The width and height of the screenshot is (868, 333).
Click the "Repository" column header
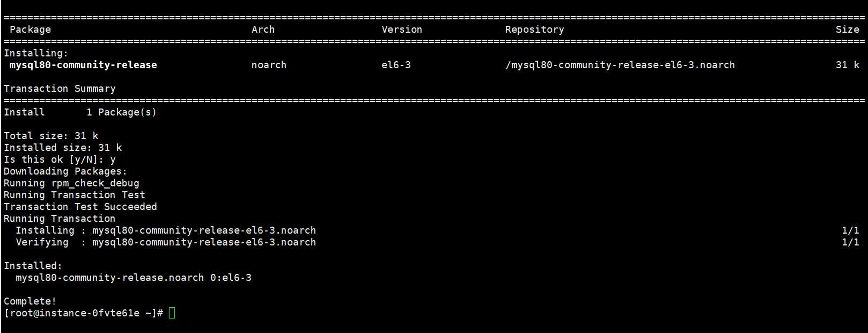tap(534, 30)
